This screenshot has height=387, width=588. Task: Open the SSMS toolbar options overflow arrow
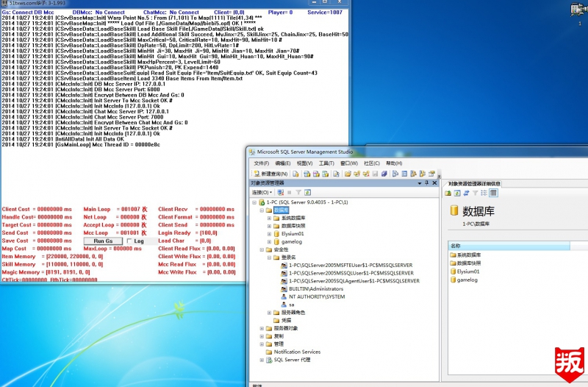pos(439,176)
